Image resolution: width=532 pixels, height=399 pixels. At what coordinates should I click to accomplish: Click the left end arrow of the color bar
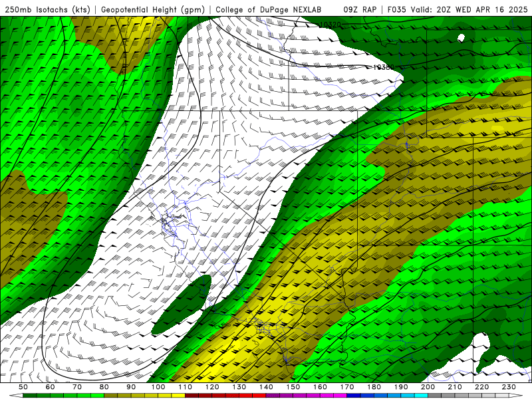pos(16,396)
